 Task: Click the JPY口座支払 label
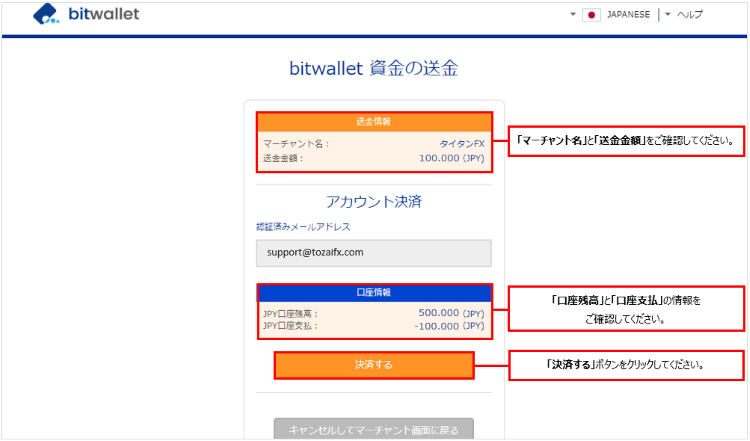coord(290,326)
